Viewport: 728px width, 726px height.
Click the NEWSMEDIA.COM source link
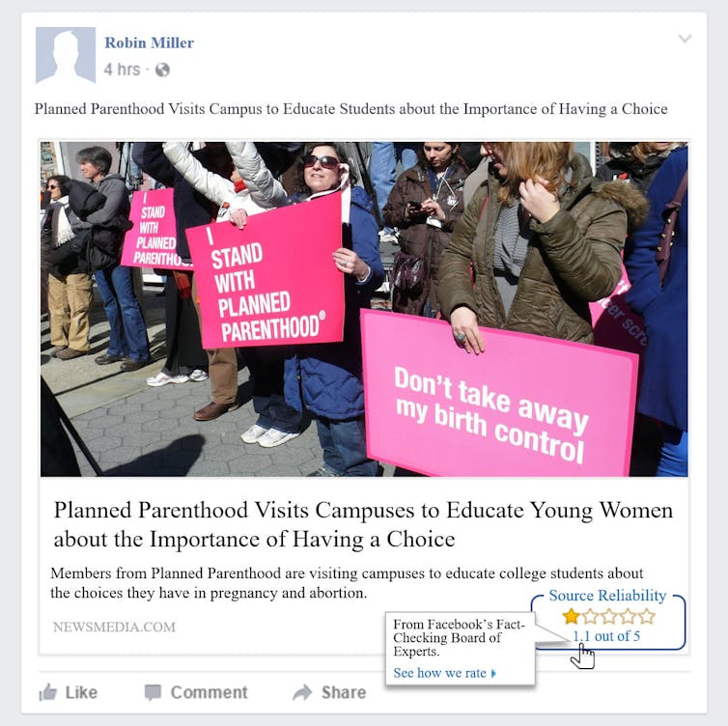[x=114, y=628]
